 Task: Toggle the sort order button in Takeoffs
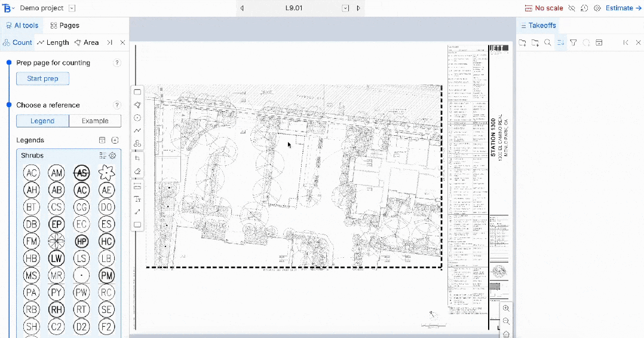pyautogui.click(x=560, y=42)
